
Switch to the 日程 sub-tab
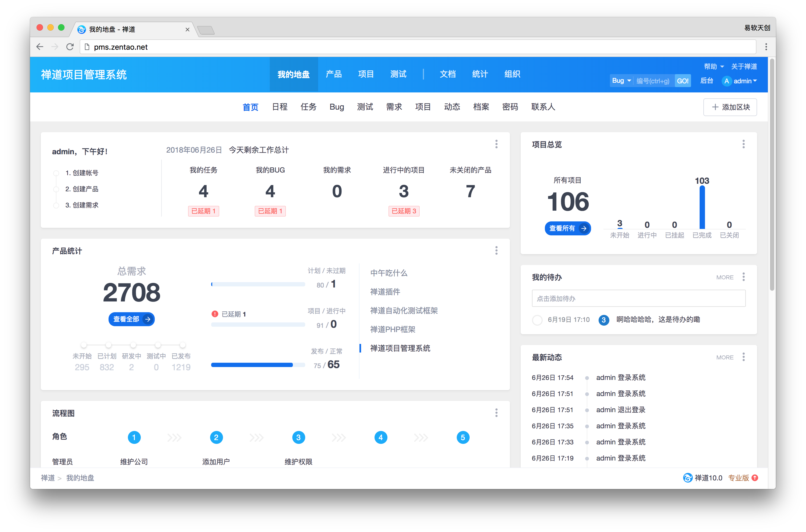point(279,107)
